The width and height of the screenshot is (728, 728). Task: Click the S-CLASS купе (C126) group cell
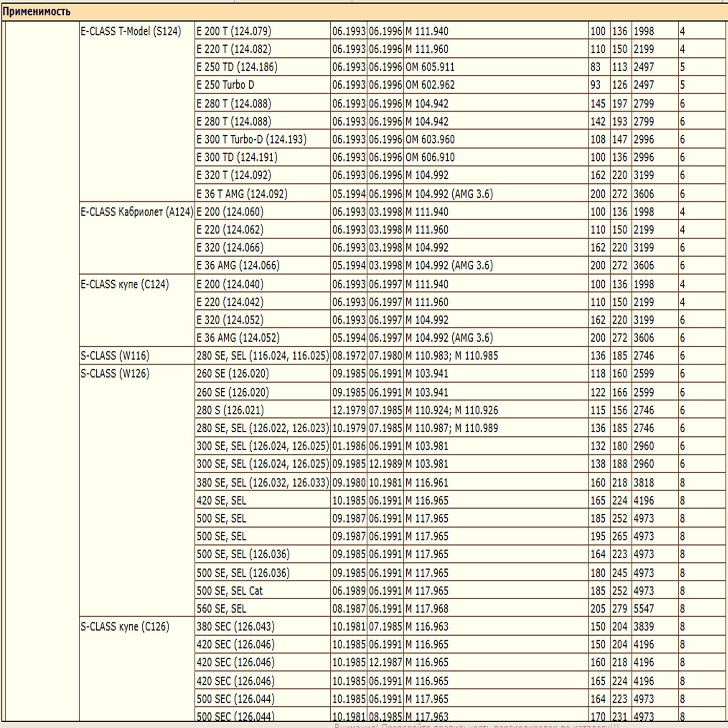137,669
